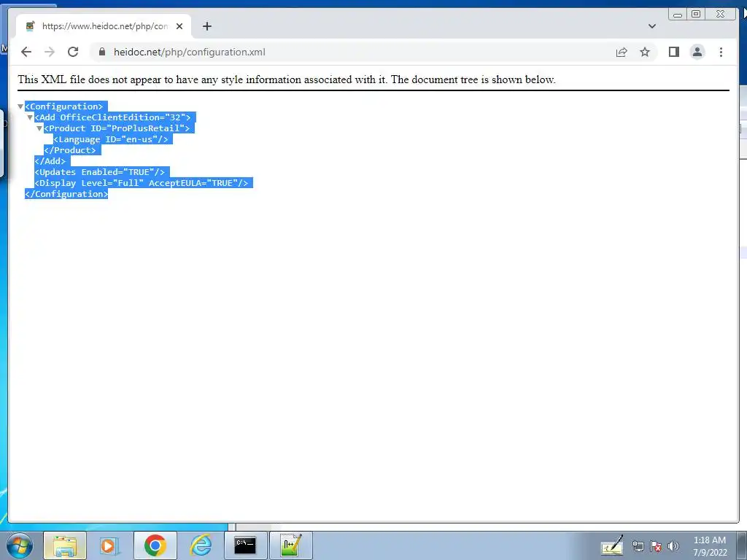Click the closing </Add> tag
Viewport: 747px width, 560px height.
(50, 161)
